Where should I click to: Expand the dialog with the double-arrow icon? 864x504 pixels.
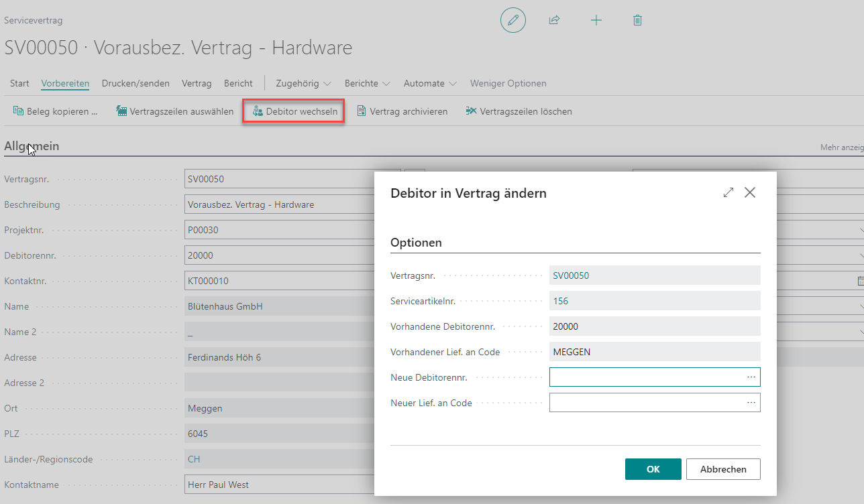coord(728,192)
